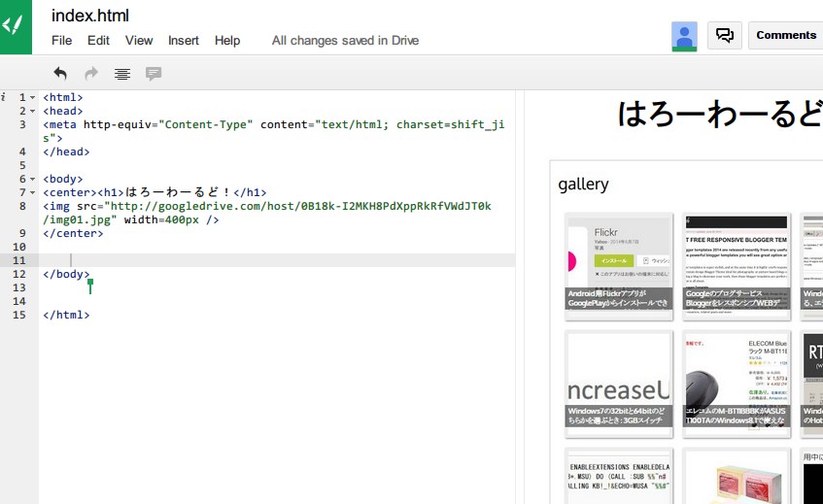Screen dimensions: 823x504
Task: Open the pink boxes product thumbnail
Action: [737, 476]
